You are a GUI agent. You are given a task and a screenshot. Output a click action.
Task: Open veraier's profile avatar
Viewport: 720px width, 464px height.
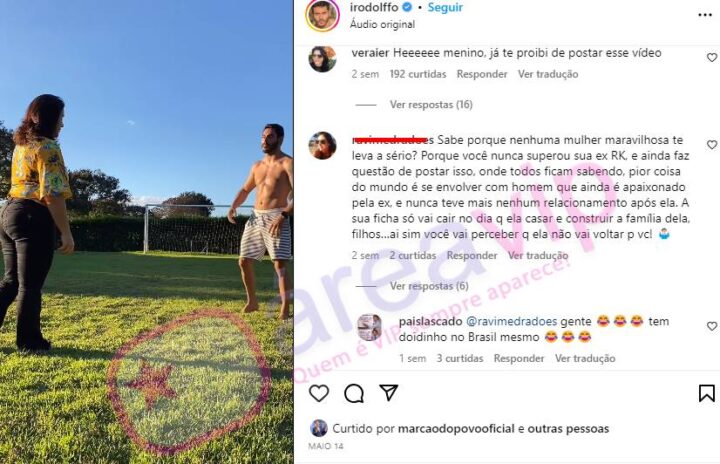point(322,59)
